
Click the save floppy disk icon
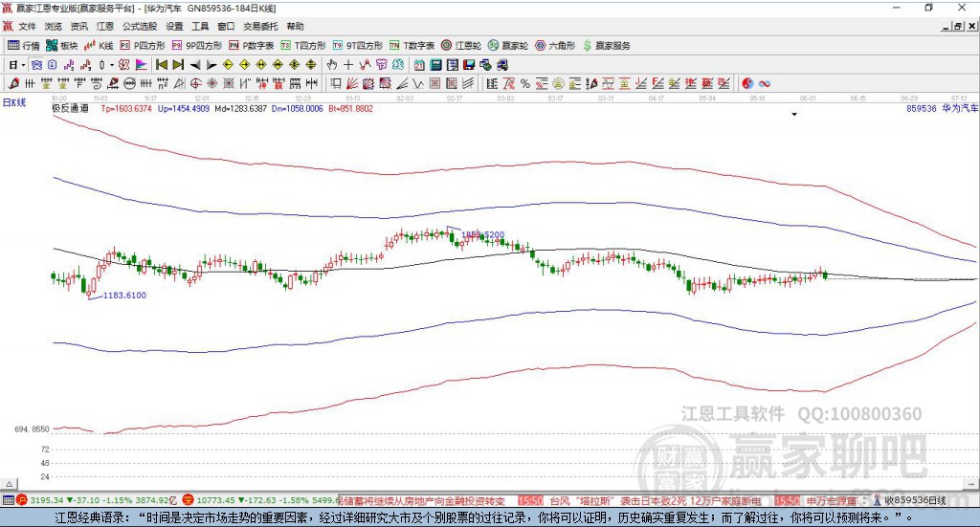pos(469,65)
